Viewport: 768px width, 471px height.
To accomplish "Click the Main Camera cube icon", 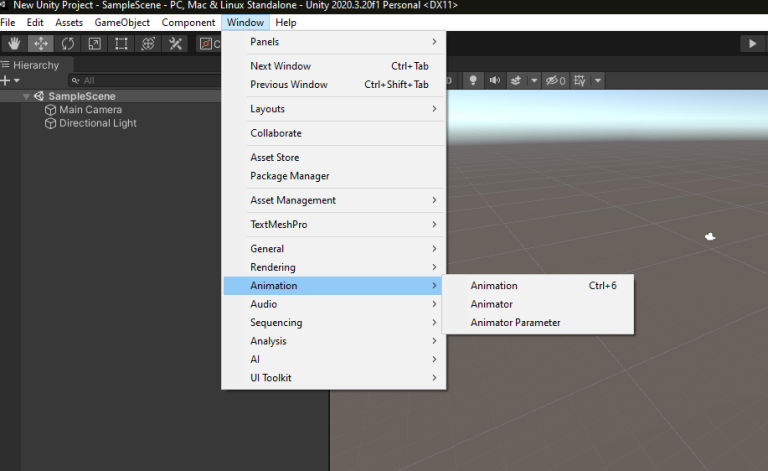I will pos(50,110).
